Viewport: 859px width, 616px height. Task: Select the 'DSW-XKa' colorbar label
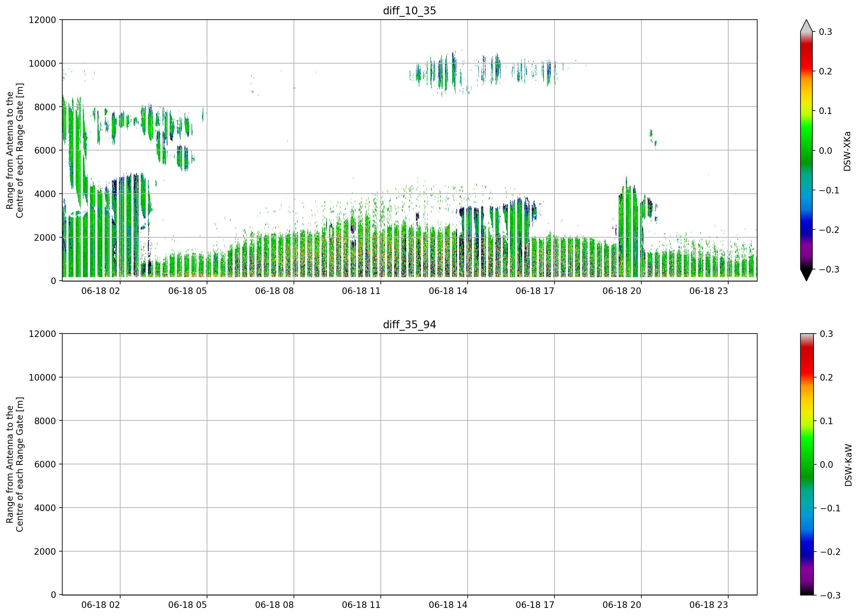[847, 151]
